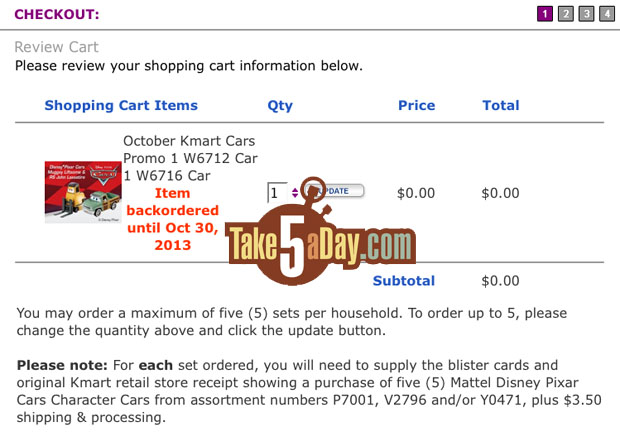Click the Subtotal label
The width and height of the screenshot is (620, 446).
(x=404, y=281)
